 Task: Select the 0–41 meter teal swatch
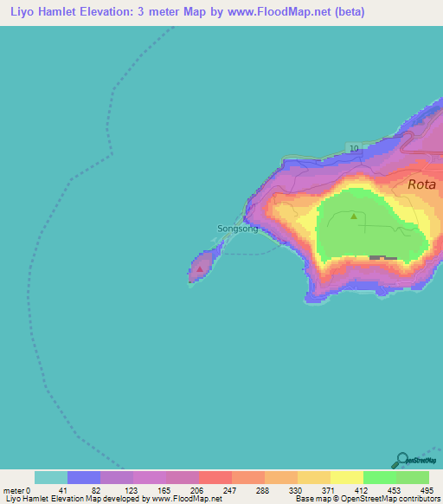click(51, 477)
